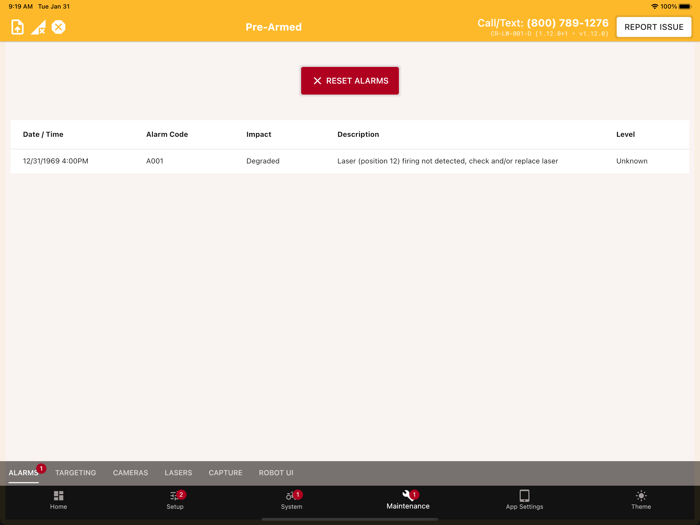
Task: Tap the no-signal icon in header
Action: tap(38, 27)
